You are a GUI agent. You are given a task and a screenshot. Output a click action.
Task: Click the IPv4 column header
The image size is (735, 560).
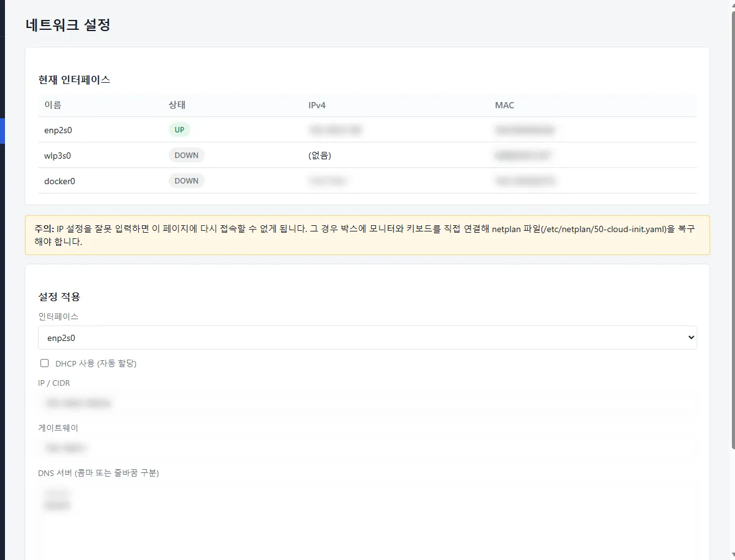tap(317, 105)
